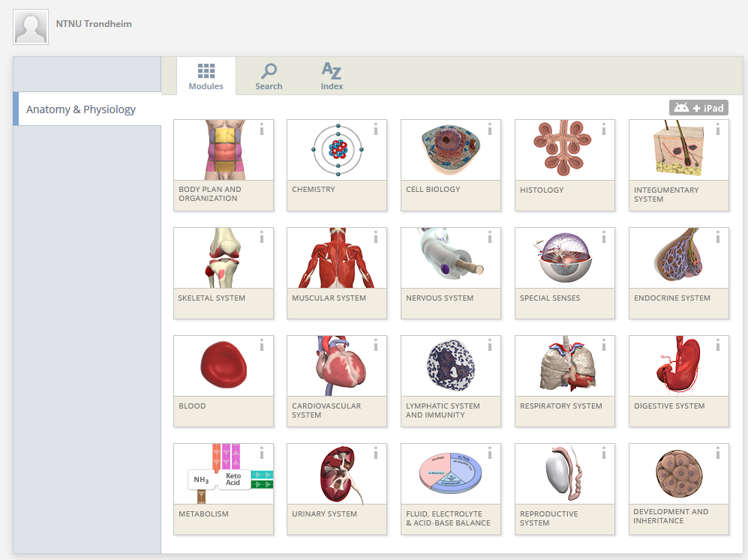Click the Android + iPad badge
The height and width of the screenshot is (560, 748).
698,108
